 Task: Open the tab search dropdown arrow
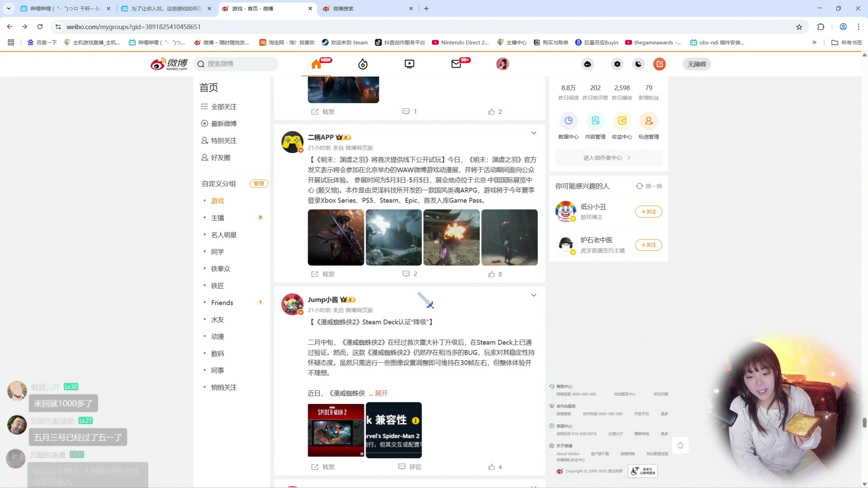tap(9, 9)
